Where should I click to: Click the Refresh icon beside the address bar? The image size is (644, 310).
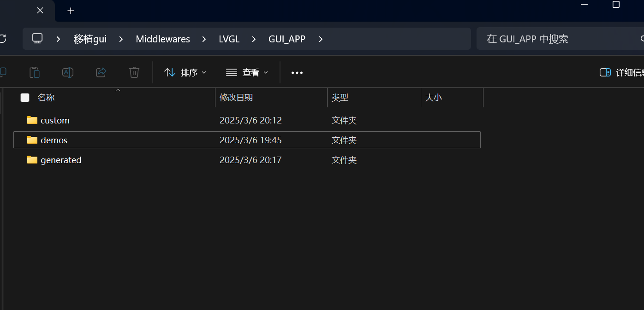(x=2, y=39)
